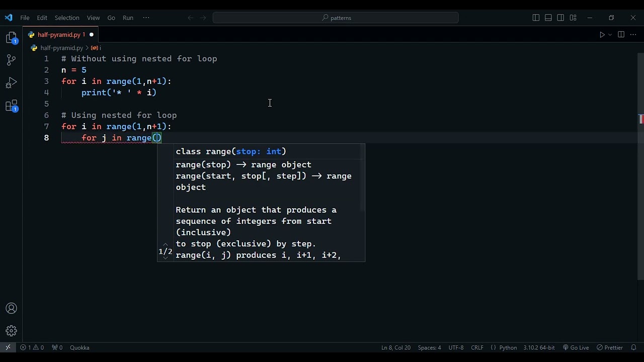Open the Extensions view
644x362 pixels.
[x=11, y=106]
